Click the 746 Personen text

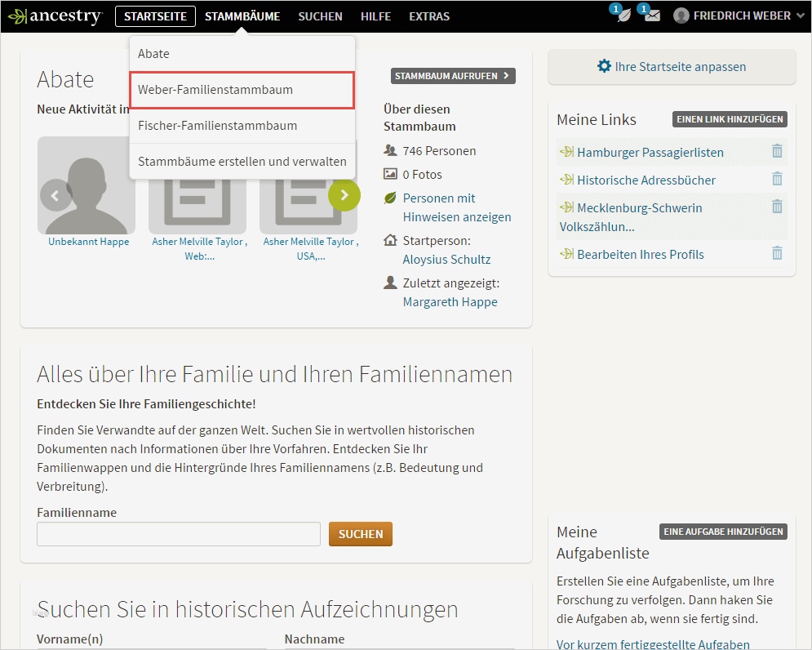coord(439,151)
